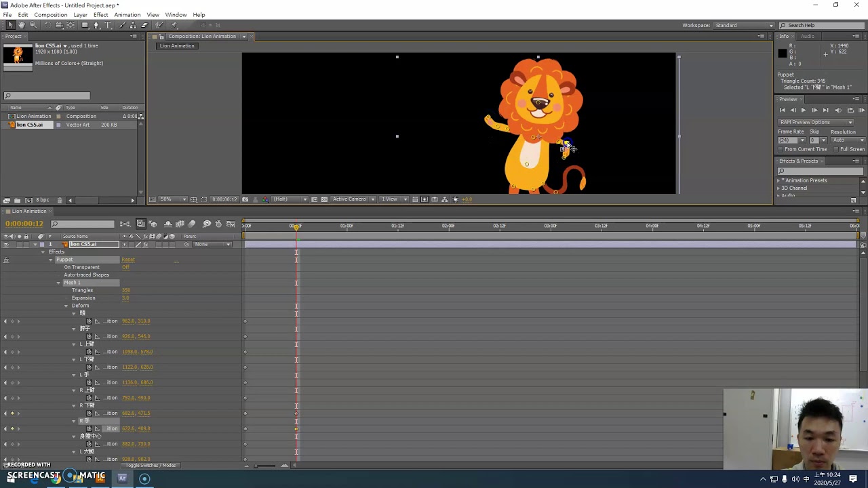Step to next frame in Preview panel
Image resolution: width=868 pixels, height=488 pixels.
point(814,110)
